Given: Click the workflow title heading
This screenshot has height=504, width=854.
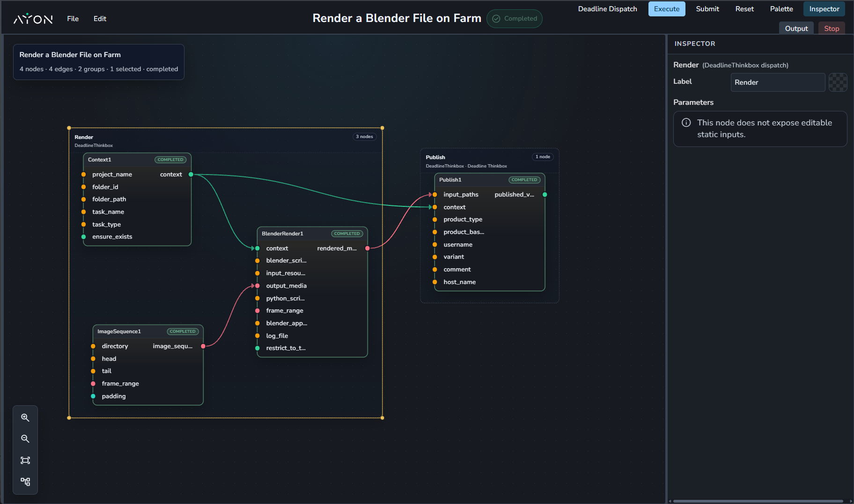Looking at the screenshot, I should (397, 18).
